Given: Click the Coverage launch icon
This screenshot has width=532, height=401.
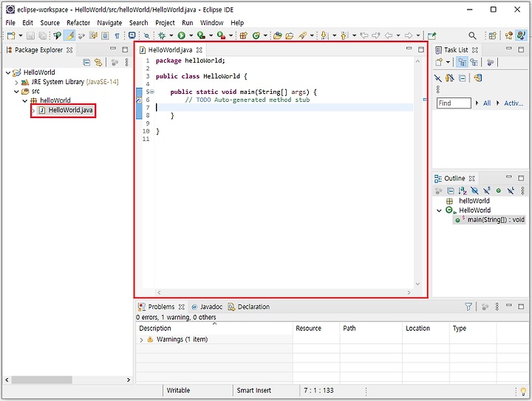Looking at the screenshot, I should [201, 35].
